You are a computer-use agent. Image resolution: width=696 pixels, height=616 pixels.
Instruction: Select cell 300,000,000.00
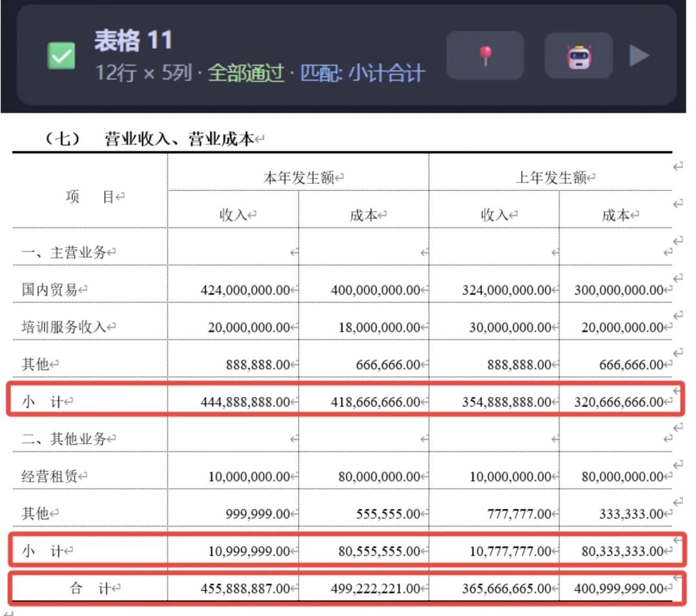pyautogui.click(x=619, y=290)
